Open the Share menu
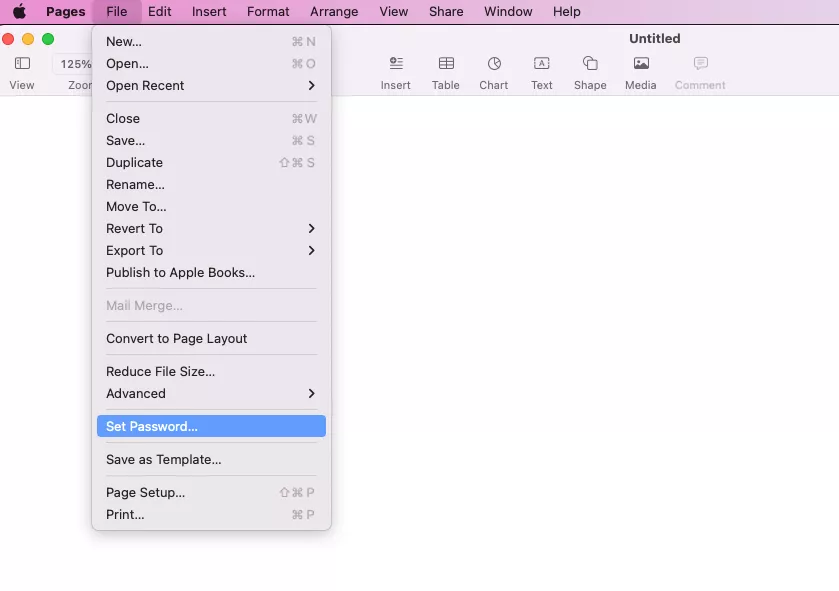 (446, 11)
